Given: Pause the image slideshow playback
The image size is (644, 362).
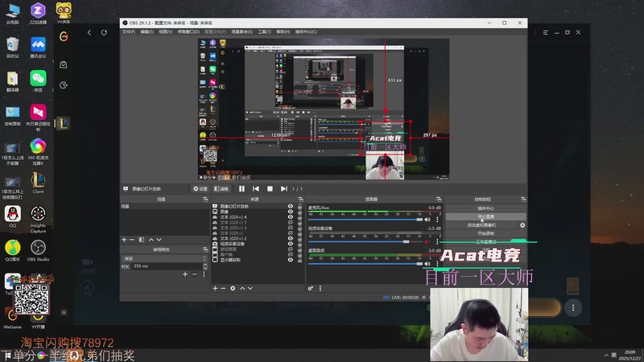Looking at the screenshot, I should coord(242,189).
